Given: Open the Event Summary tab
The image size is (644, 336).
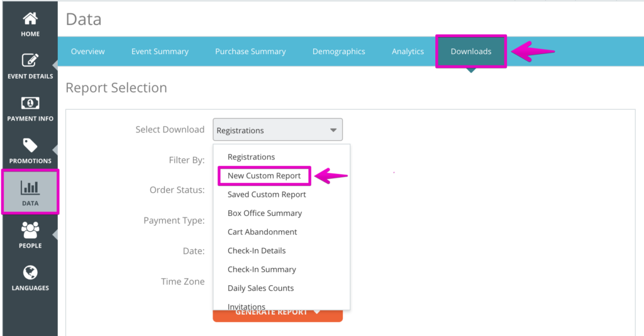Looking at the screenshot, I should 160,51.
